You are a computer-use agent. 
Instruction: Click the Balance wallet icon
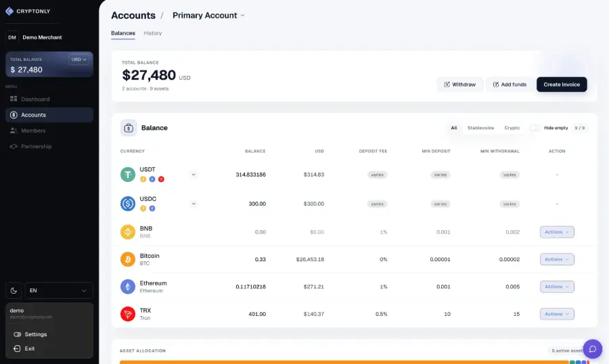129,128
